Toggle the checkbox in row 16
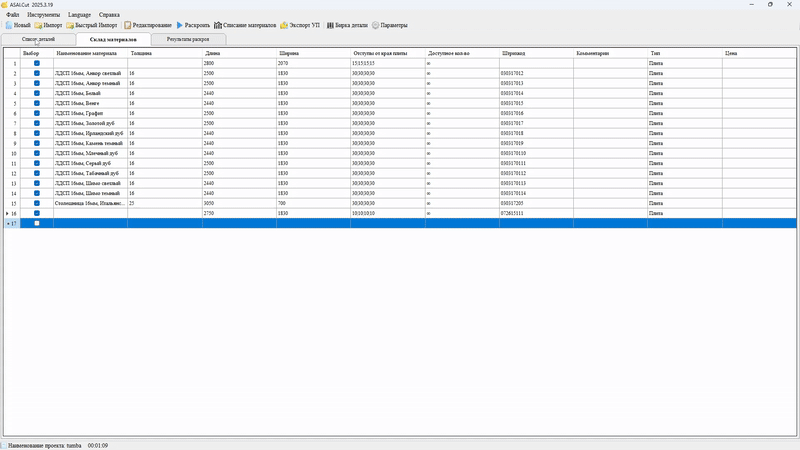This screenshot has width=800, height=450. [x=37, y=213]
